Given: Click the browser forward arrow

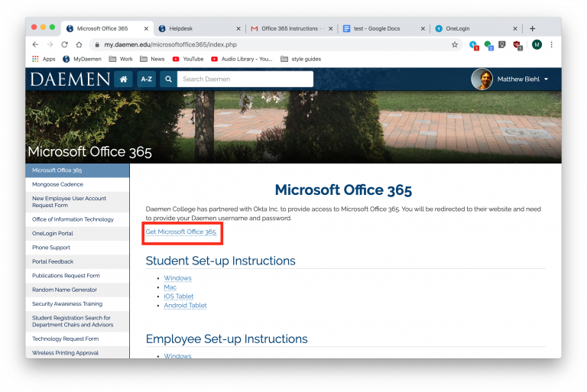Looking at the screenshot, I should [x=50, y=44].
